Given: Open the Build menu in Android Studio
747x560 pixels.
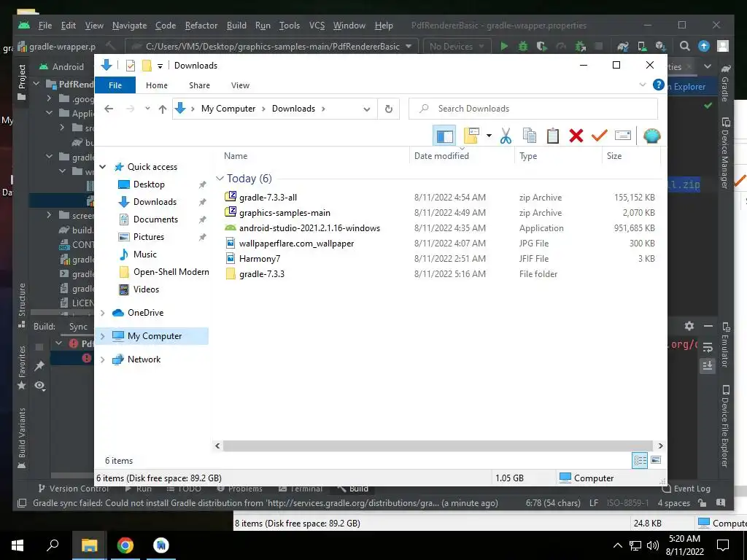Looking at the screenshot, I should coord(236,26).
